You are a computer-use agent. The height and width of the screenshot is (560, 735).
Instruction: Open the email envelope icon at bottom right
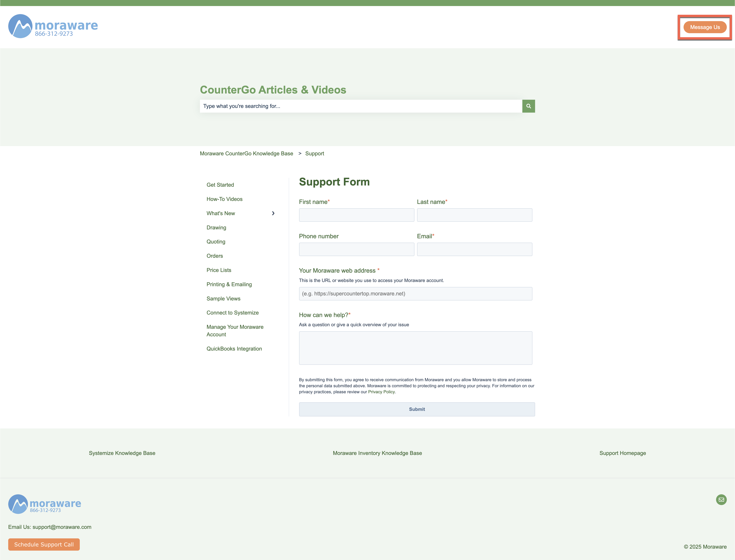coord(721,500)
